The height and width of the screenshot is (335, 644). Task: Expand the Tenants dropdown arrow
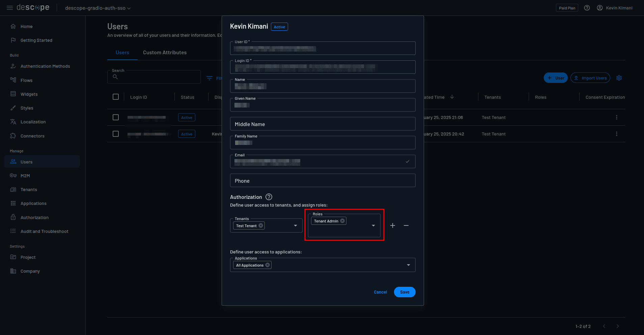click(x=296, y=226)
